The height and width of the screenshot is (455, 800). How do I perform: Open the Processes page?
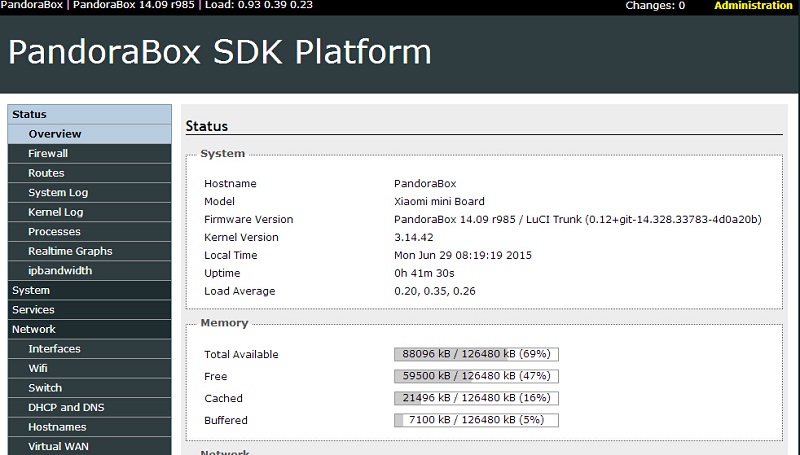pos(89,232)
